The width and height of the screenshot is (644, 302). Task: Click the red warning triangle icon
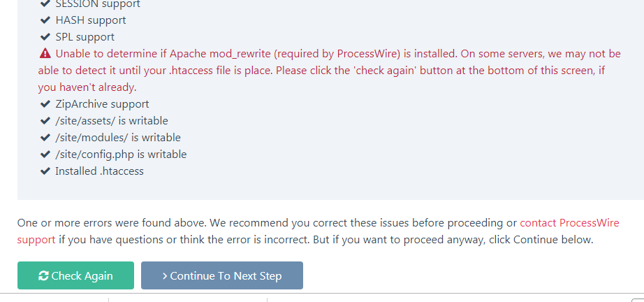pos(45,54)
